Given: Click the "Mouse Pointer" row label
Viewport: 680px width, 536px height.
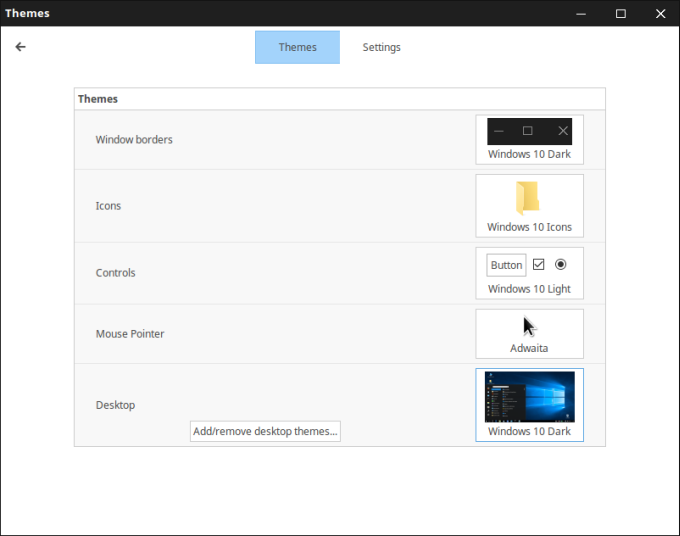Looking at the screenshot, I should pos(130,334).
